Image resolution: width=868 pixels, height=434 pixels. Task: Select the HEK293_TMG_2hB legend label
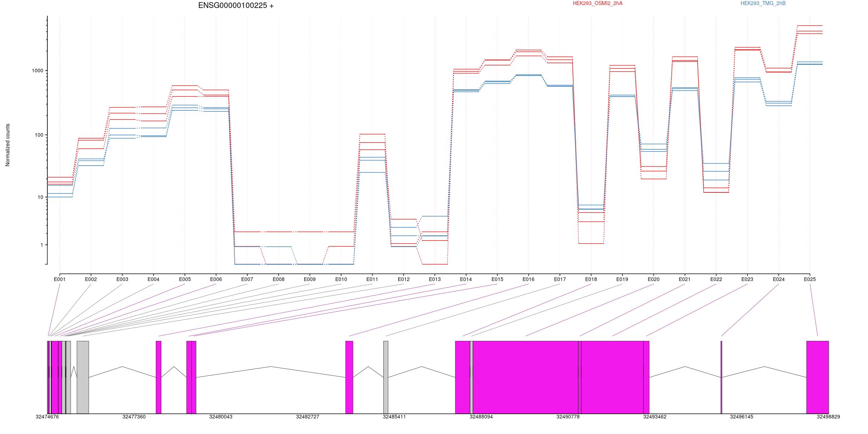tap(763, 3)
